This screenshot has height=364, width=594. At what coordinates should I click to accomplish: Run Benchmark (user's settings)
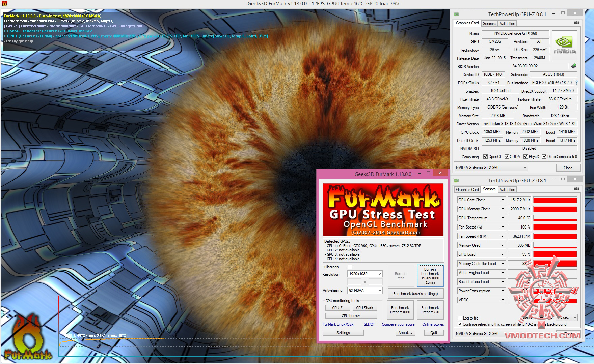click(415, 294)
